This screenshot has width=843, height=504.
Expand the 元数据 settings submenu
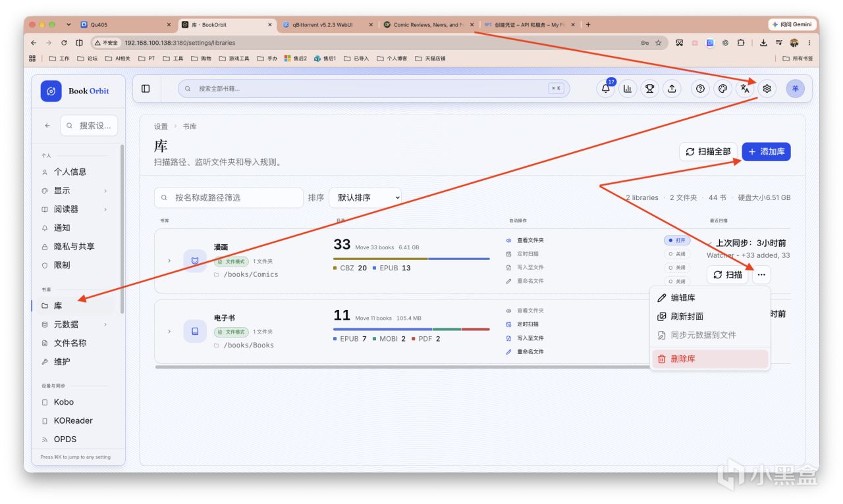(105, 324)
